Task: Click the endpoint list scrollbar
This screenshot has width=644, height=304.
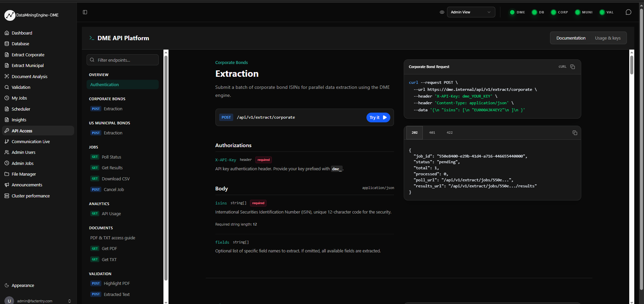Action: click(x=166, y=168)
